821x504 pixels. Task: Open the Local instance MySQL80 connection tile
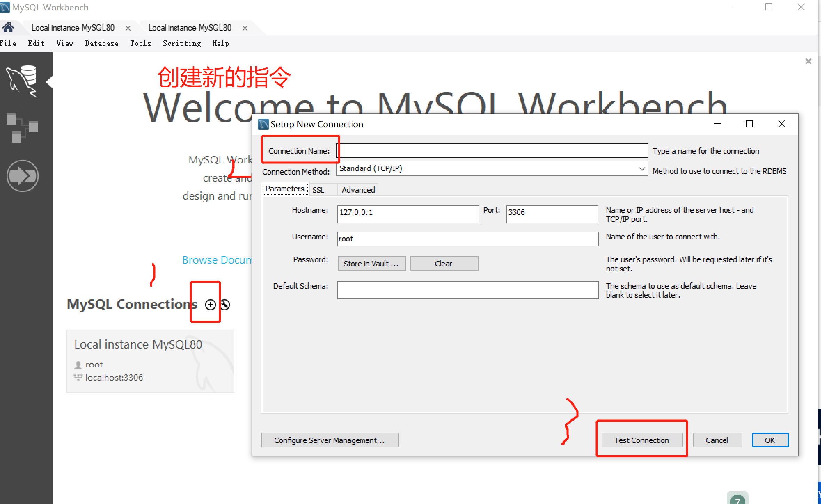tap(150, 361)
